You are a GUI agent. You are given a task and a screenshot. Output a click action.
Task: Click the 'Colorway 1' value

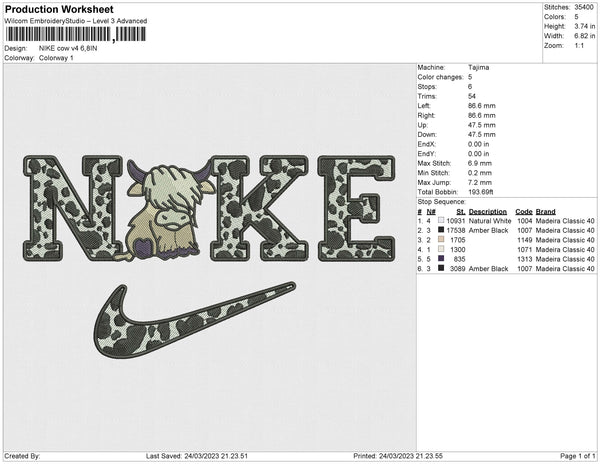point(56,58)
